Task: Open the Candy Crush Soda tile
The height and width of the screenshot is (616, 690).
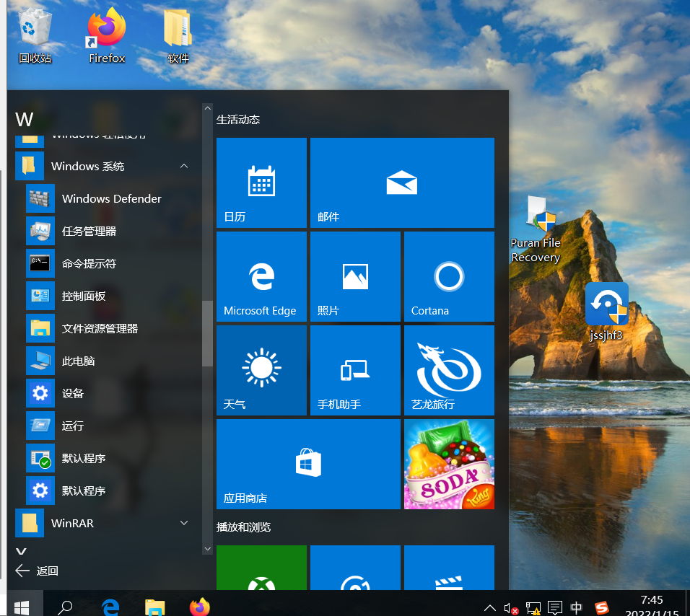Action: point(449,465)
